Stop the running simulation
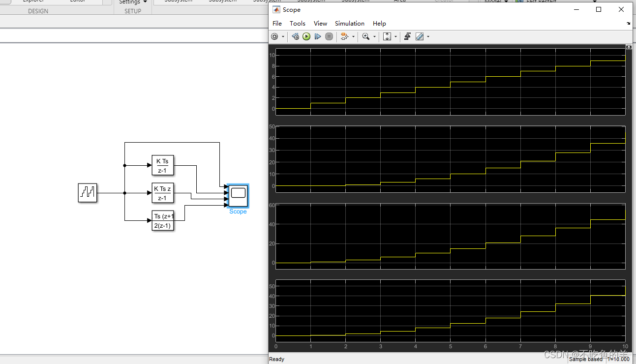Viewport: 636px width, 364px height. 329,36
